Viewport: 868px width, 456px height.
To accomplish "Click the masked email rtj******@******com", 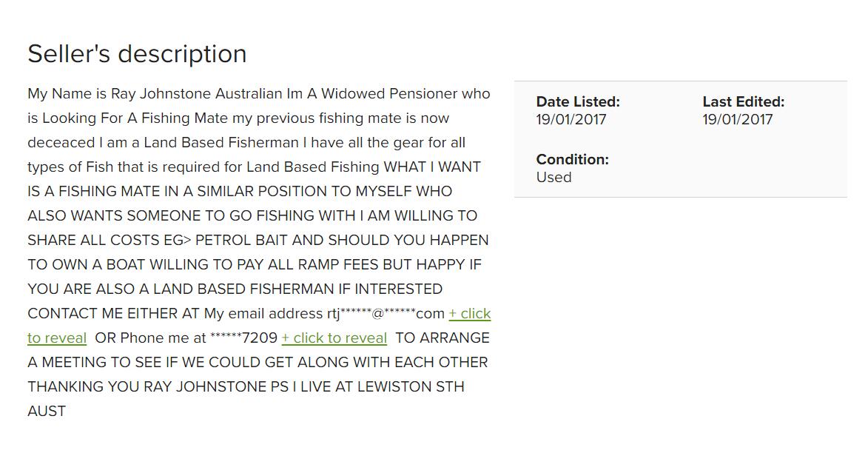I will click(x=386, y=314).
